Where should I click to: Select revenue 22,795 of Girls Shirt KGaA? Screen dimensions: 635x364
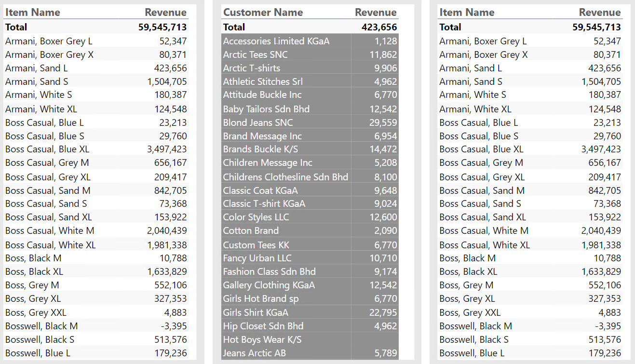pyautogui.click(x=383, y=312)
